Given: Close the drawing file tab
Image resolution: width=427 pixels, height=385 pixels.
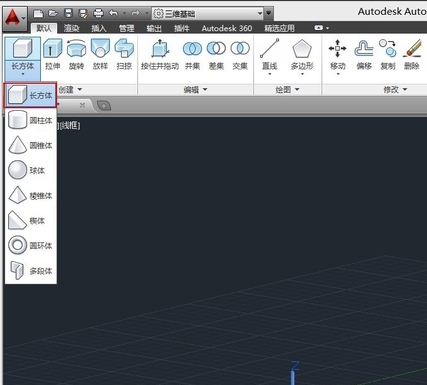Looking at the screenshot, I should [x=82, y=105].
